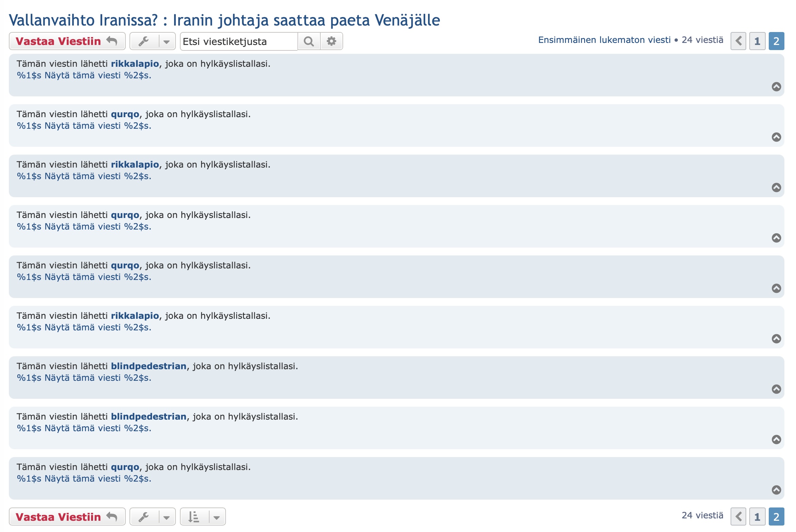Go to page 1 in bottom pagination
Viewport: 796px width, 532px height.
[757, 517]
